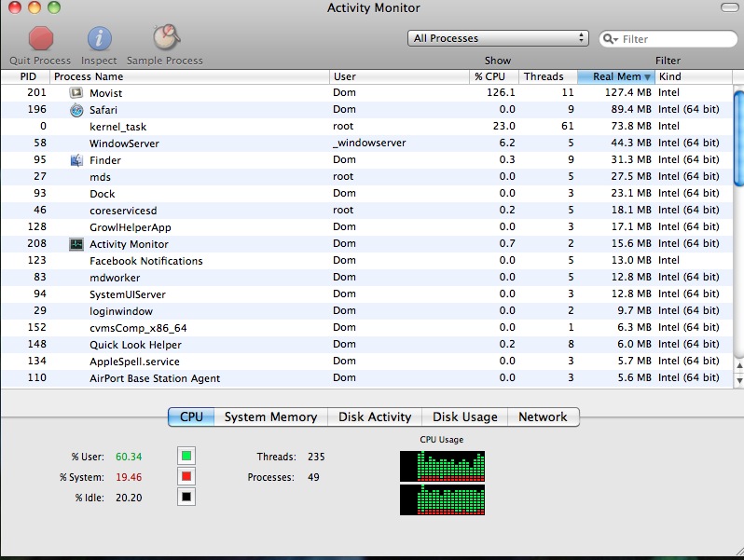The image size is (744, 560).
Task: Click the toolbar toggle pill button
Action: 729,7
